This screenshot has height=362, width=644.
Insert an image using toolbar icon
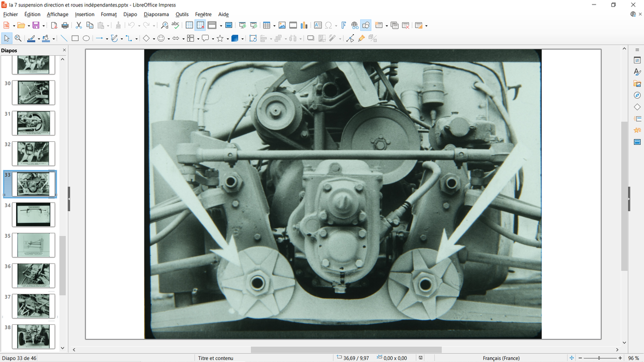[x=282, y=26]
